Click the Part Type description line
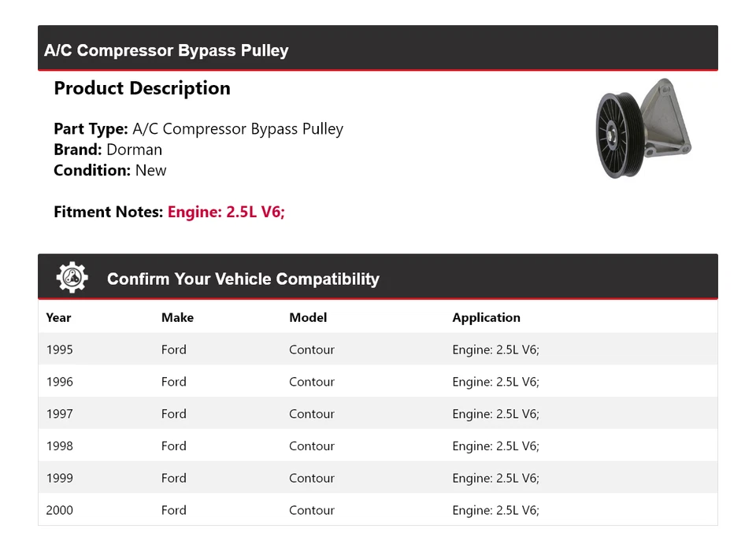Image resolution: width=756 pixels, height=551 pixels. pos(198,128)
